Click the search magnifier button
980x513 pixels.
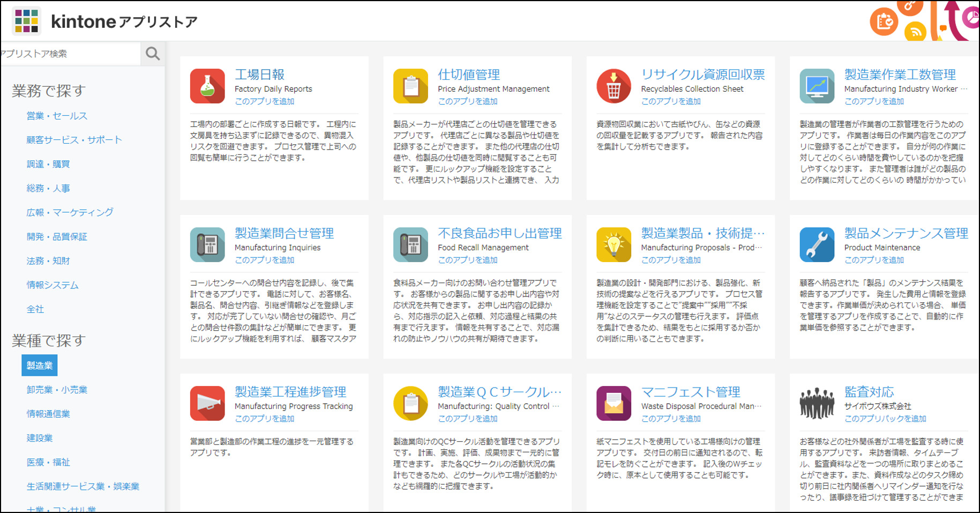(x=153, y=54)
